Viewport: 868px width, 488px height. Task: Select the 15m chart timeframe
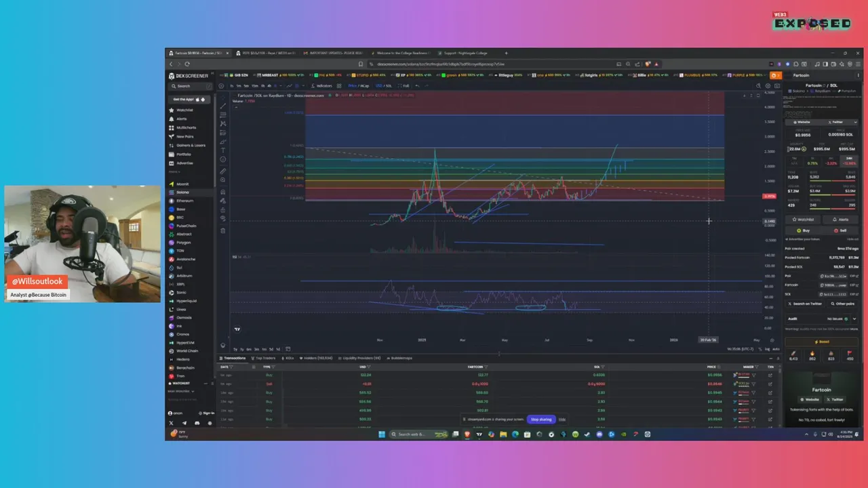click(x=255, y=86)
